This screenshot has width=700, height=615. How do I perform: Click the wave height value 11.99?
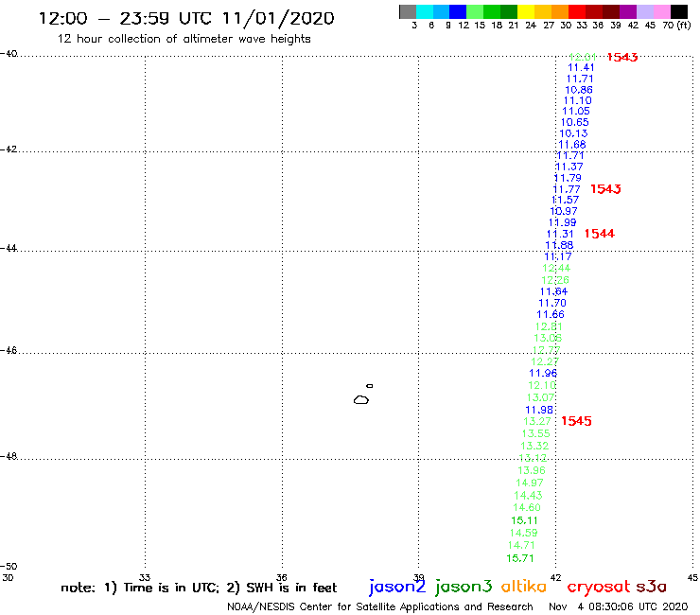(x=562, y=222)
